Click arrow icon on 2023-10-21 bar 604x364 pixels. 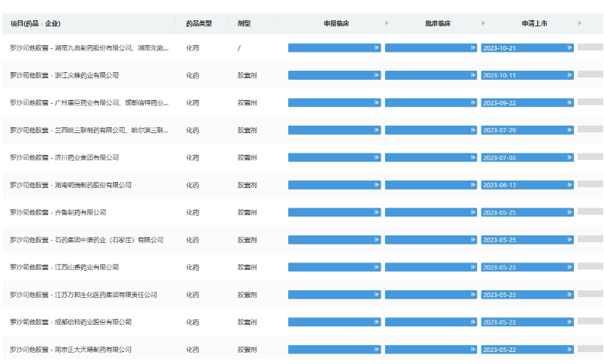pyautogui.click(x=570, y=48)
